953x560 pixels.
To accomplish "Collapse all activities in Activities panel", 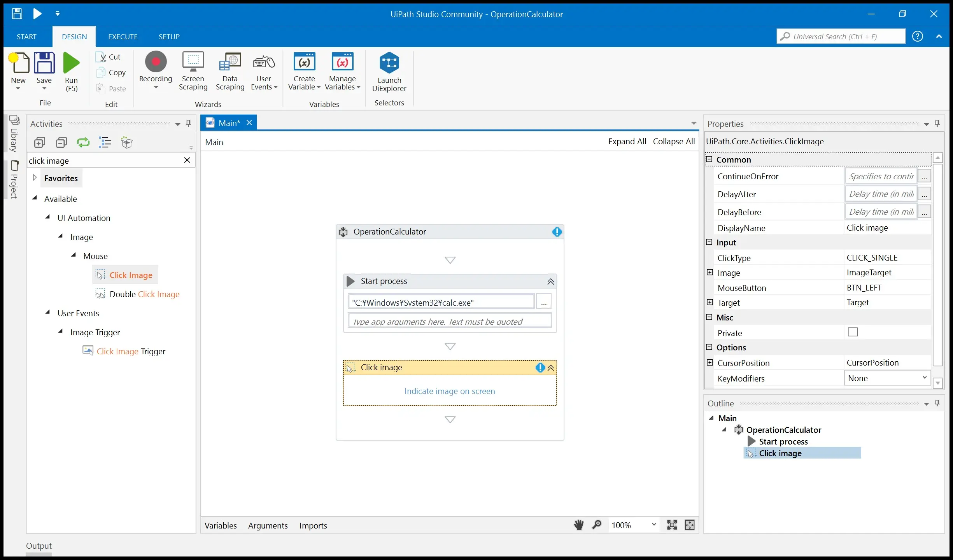I will (61, 143).
